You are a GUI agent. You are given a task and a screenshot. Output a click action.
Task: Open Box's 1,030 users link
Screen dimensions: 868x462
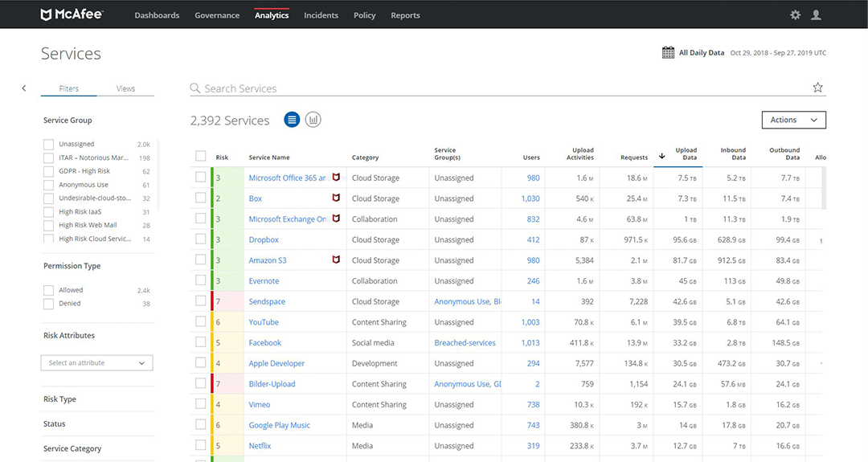530,198
